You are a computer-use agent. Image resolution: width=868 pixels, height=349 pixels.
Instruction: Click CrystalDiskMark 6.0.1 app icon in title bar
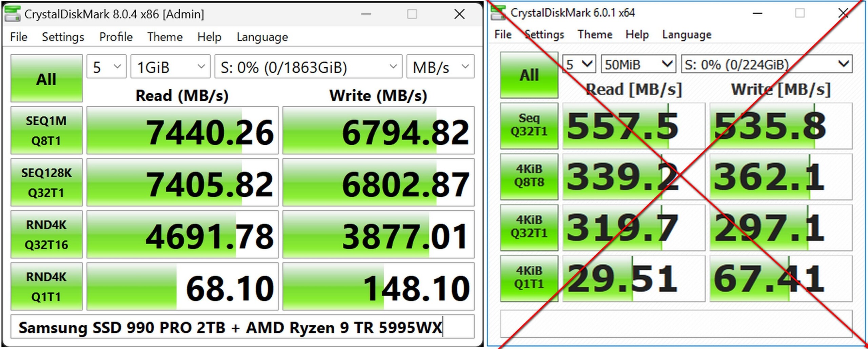(x=498, y=13)
